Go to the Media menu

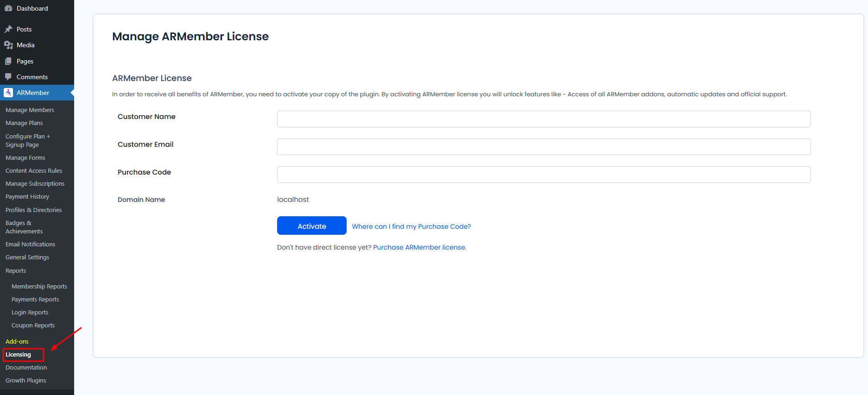coord(25,45)
